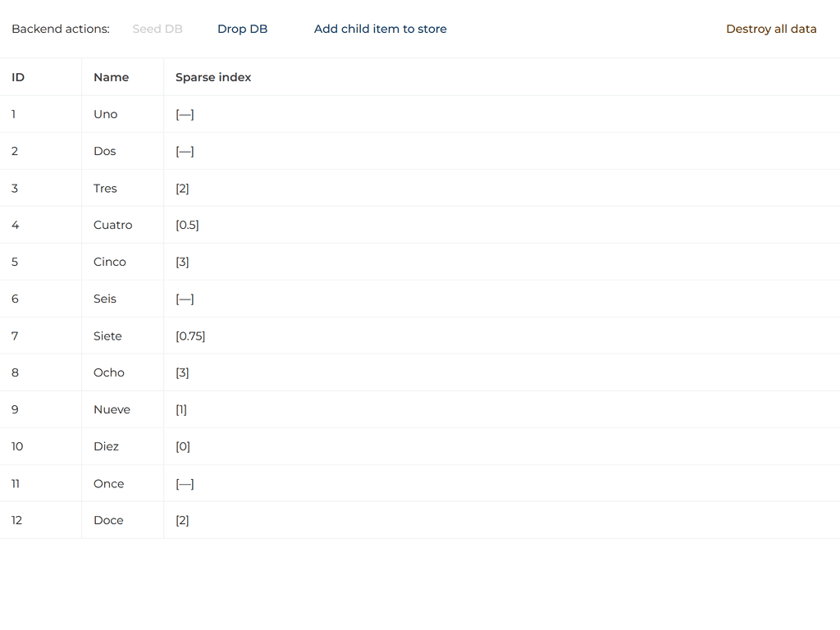Click the Sparse index column header
Screen dimensions: 840x630
[x=212, y=76]
